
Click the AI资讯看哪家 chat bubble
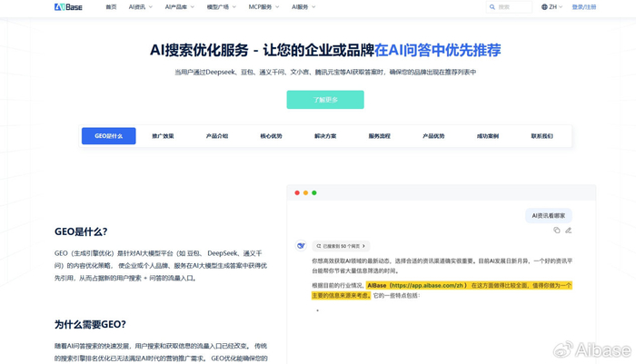point(549,216)
